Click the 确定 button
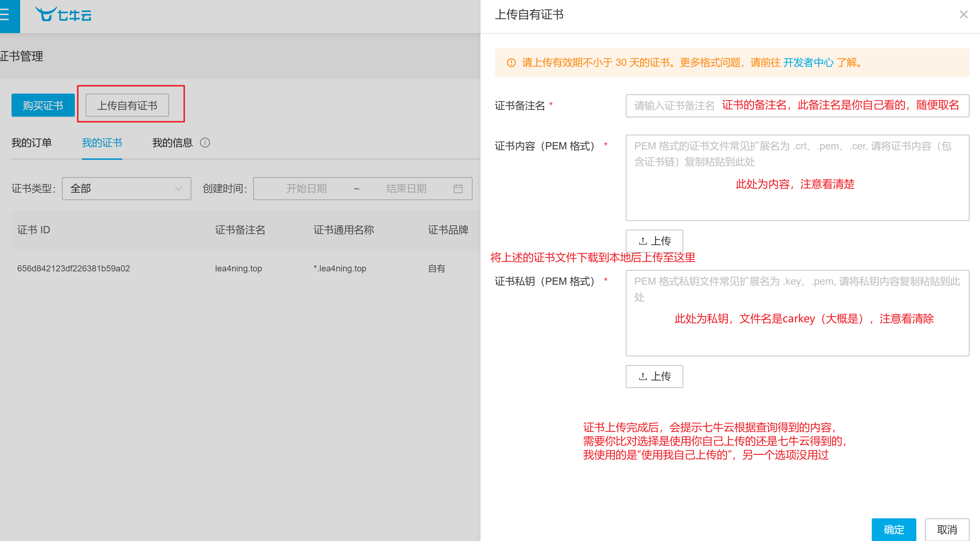 894,529
